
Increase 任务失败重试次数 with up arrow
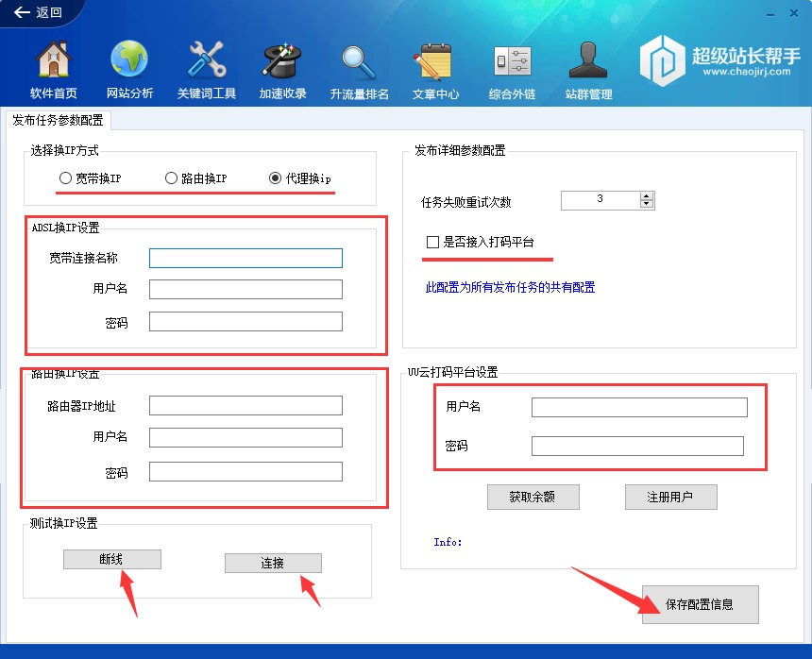(x=647, y=196)
